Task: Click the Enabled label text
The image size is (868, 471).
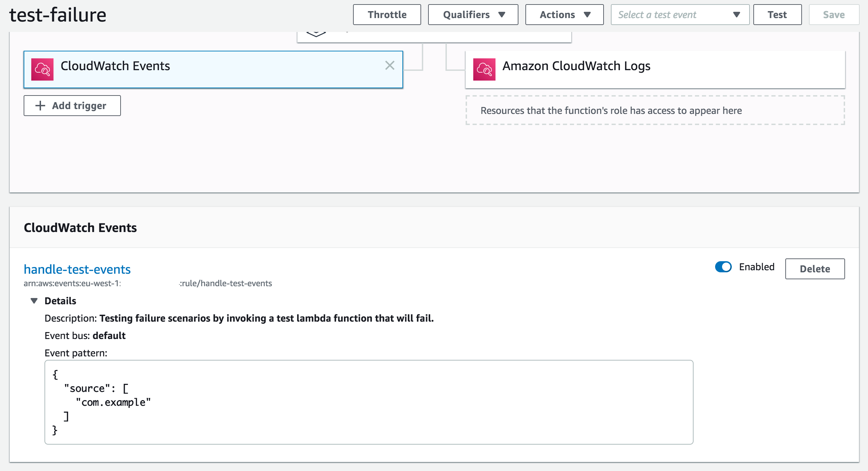Action: tap(757, 267)
